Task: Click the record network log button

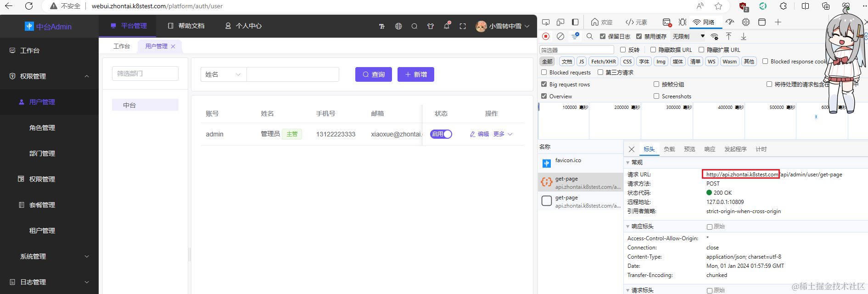Action: pyautogui.click(x=546, y=36)
